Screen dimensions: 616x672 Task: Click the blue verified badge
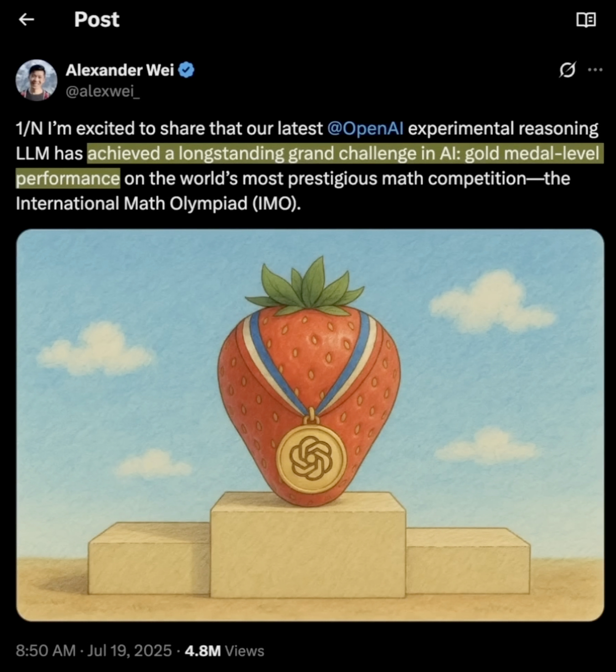pyautogui.click(x=186, y=70)
